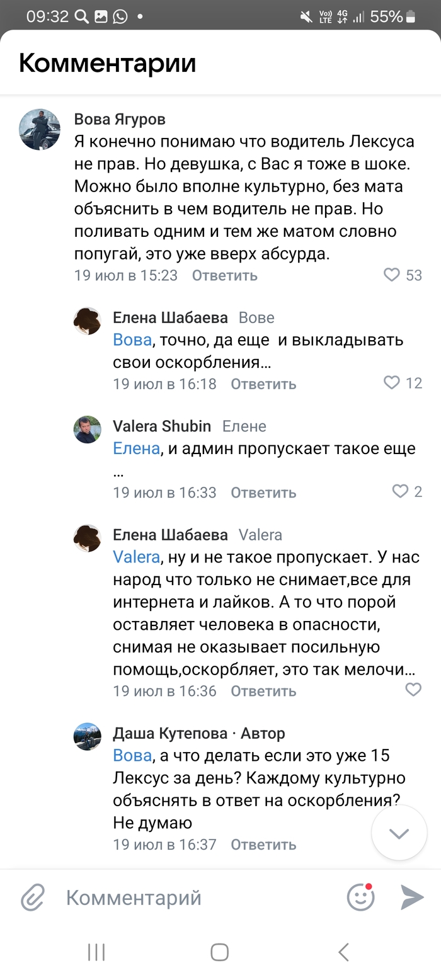
Task: Like Елена Шабаева's 16:18 reply
Action: [392, 383]
